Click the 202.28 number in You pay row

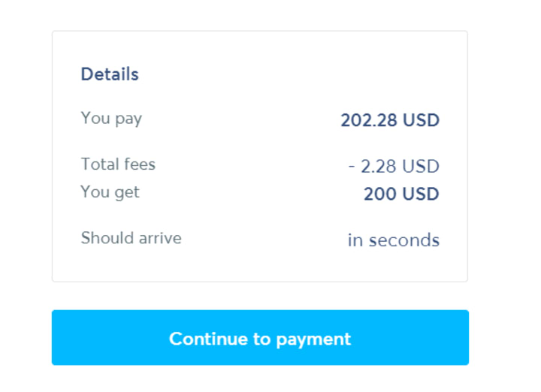point(368,120)
